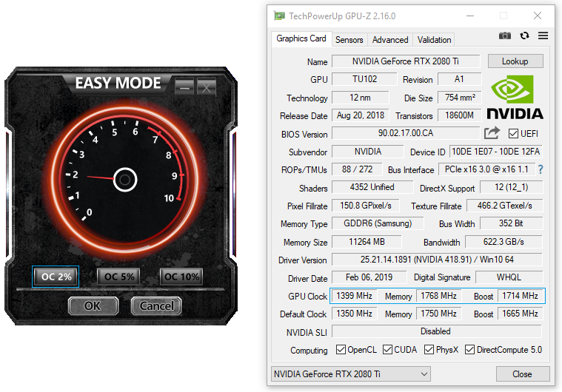The image size is (562, 392).
Task: Click the ROPs/TMUs value 88 / 272
Action: coord(357,169)
